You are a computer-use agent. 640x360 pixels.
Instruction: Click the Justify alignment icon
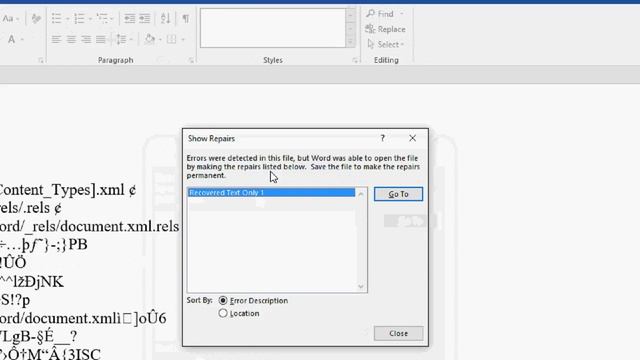[x=101, y=40]
